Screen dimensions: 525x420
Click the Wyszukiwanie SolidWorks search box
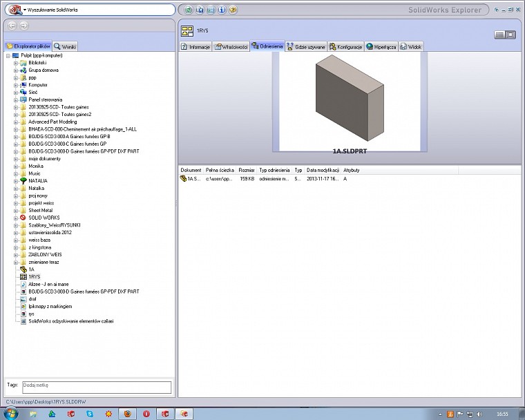click(90, 10)
